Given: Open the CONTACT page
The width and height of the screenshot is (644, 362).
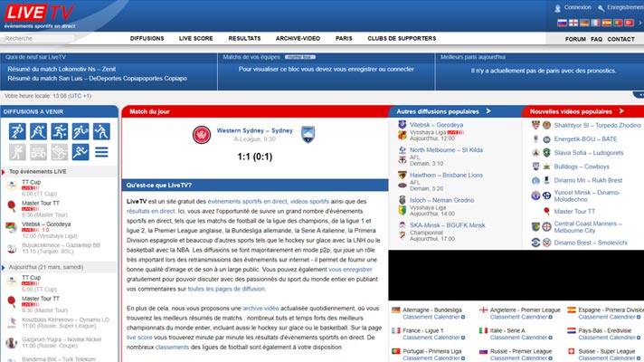Looking at the screenshot, I should click(621, 39).
